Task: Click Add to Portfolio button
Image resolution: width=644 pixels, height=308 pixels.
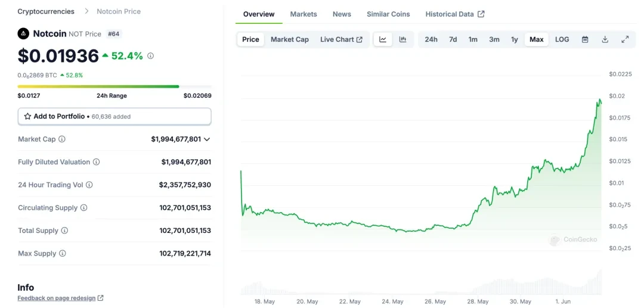Action: pyautogui.click(x=114, y=116)
